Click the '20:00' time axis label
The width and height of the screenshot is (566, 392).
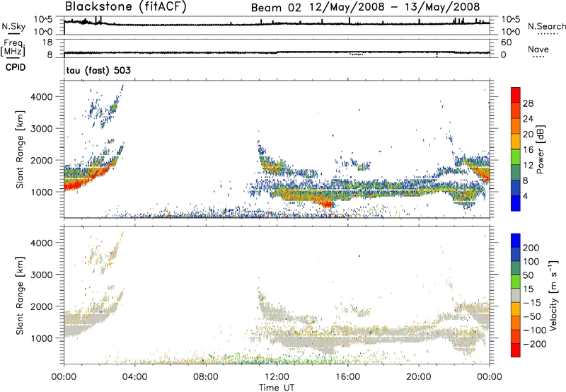point(418,377)
